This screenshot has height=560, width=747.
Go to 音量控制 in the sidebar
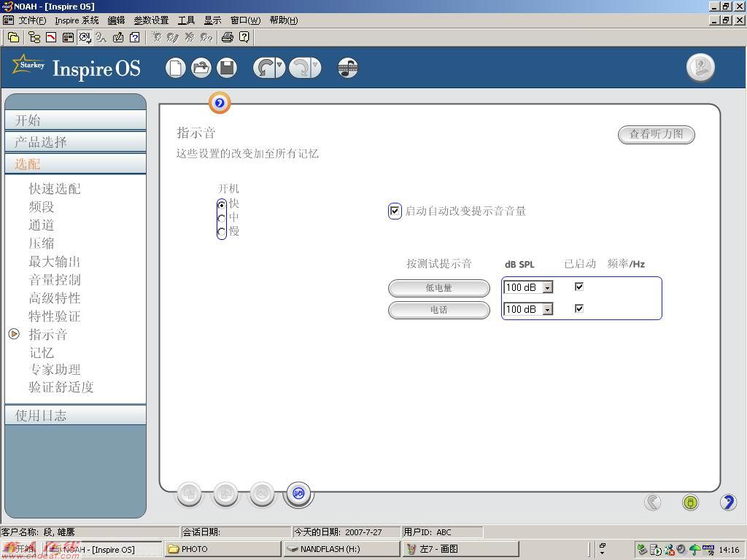pos(55,279)
